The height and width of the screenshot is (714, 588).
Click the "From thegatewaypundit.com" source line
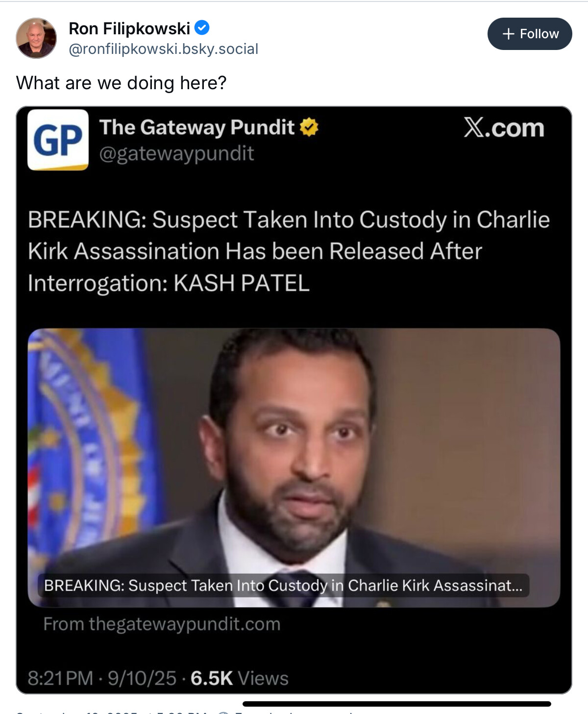click(162, 624)
